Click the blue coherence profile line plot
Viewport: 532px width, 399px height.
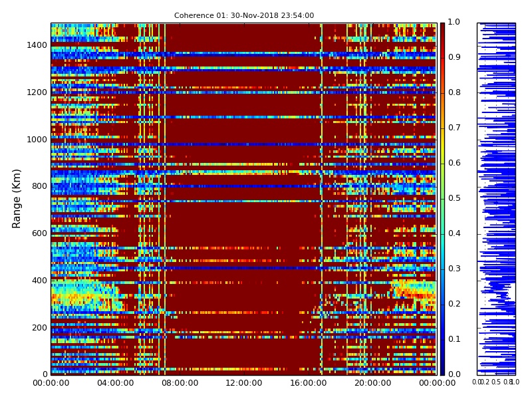coord(496,199)
